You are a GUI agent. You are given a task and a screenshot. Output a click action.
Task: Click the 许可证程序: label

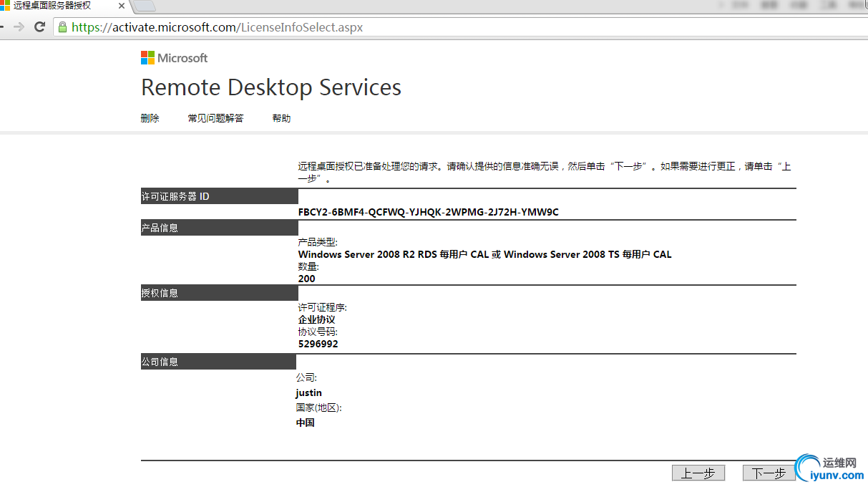click(x=323, y=307)
